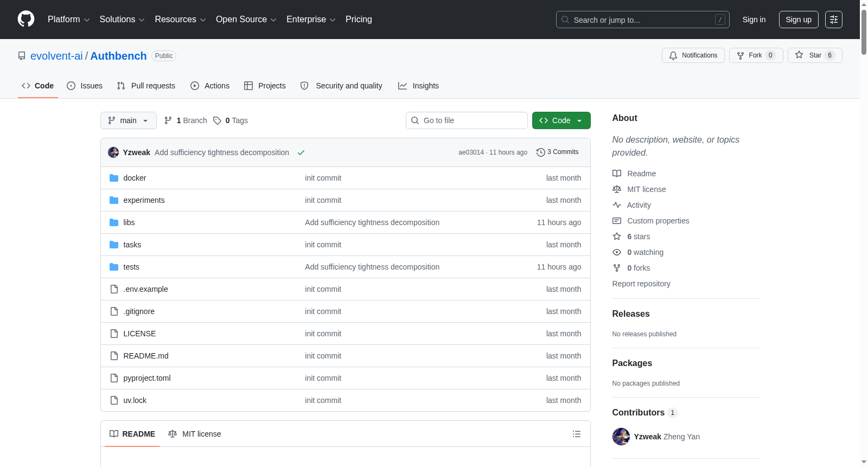The width and height of the screenshot is (868, 467).
Task: Open the Projects tab
Action: [x=265, y=86]
